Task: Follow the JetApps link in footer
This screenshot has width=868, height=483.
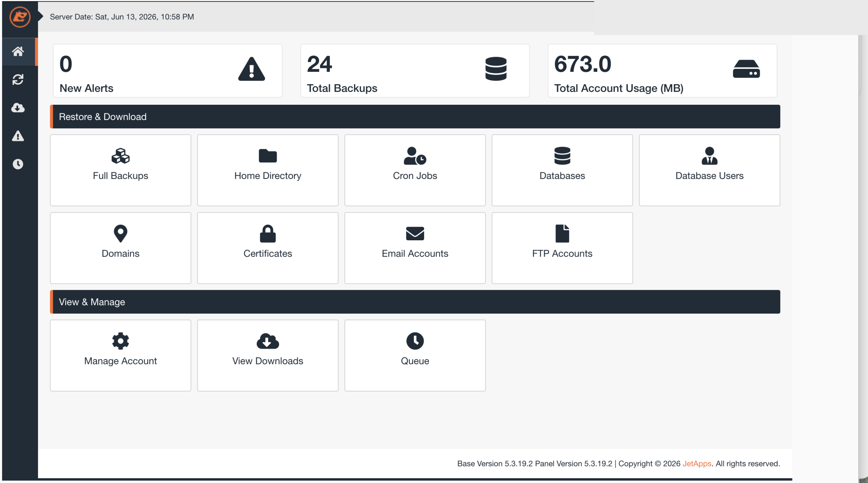Action: click(697, 464)
